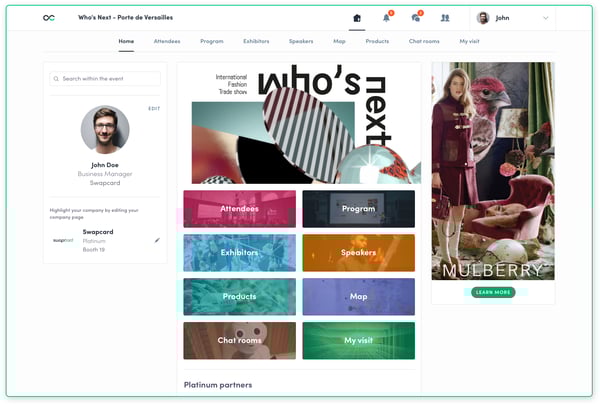Click the John Doe name text

tap(105, 165)
